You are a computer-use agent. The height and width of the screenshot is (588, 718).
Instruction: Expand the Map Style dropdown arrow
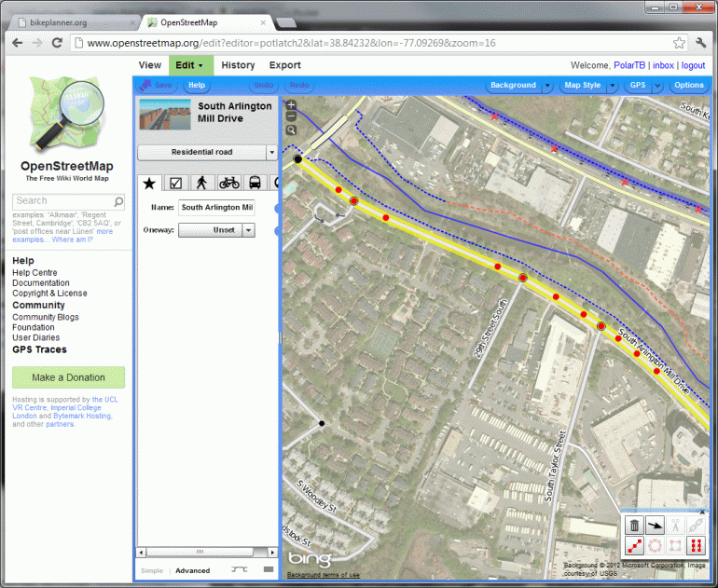pos(613,86)
